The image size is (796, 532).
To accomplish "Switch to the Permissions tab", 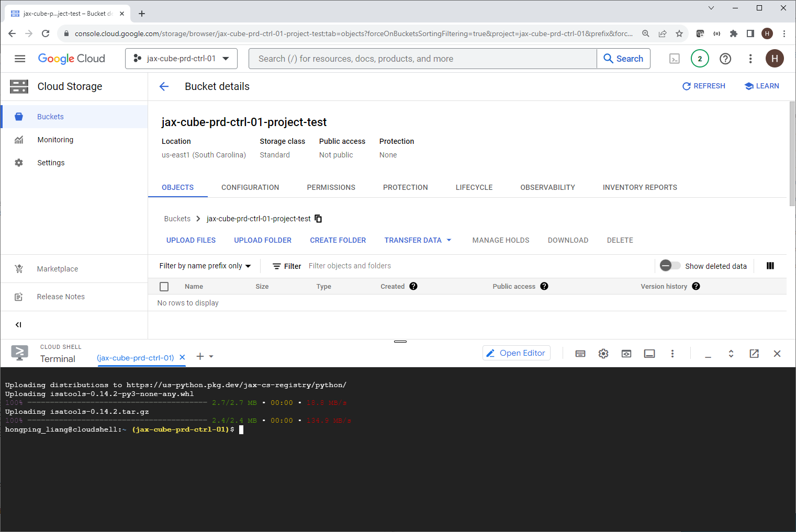I will 331,187.
